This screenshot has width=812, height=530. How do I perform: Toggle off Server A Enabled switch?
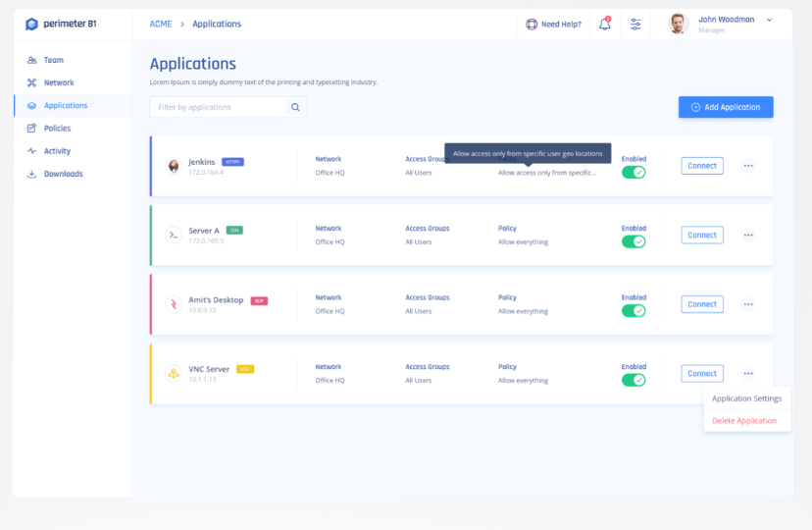pyautogui.click(x=634, y=242)
